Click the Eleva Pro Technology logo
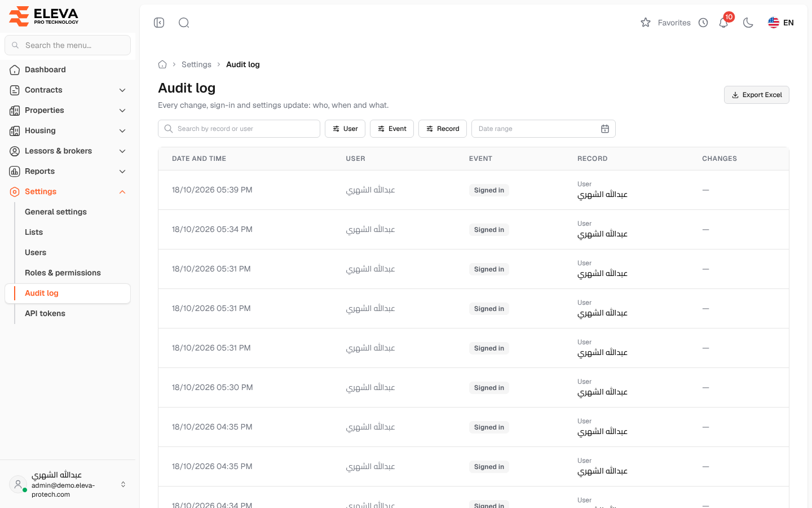Viewport: 812px width, 508px height. (44, 16)
